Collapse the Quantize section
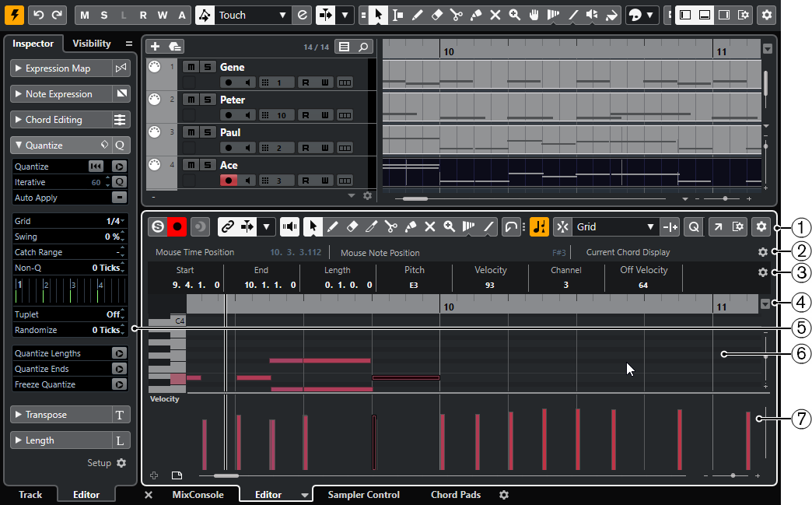 click(18, 145)
